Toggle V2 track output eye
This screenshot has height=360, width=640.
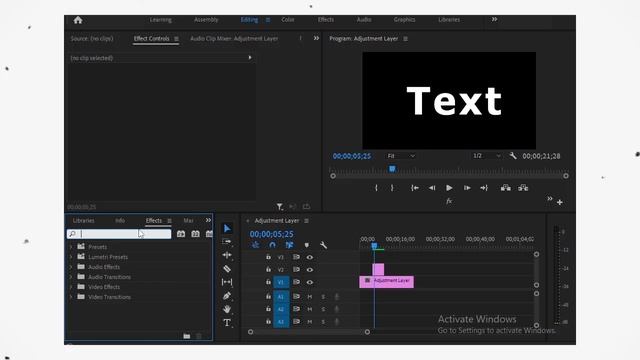click(310, 269)
